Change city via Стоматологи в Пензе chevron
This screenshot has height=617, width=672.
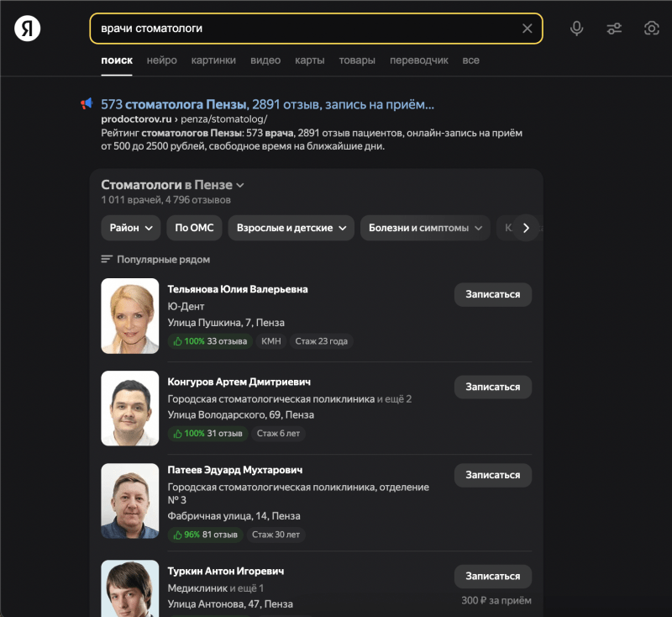coord(240,185)
